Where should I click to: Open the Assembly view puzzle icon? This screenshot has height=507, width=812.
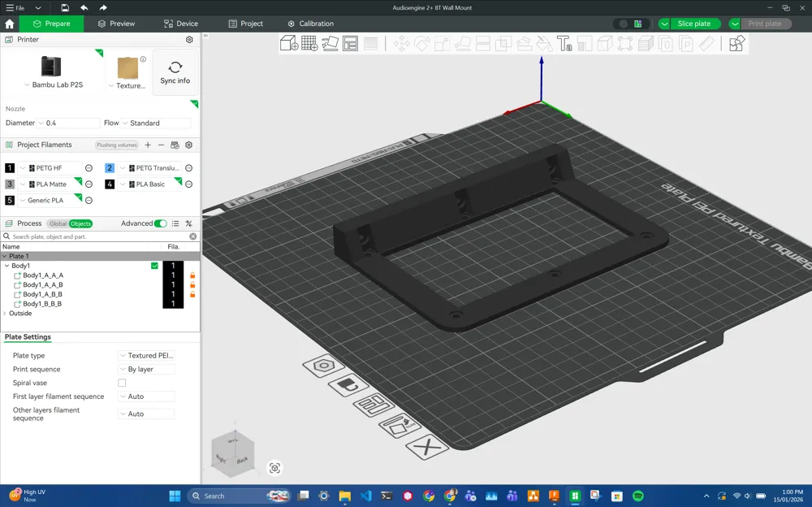pyautogui.click(x=736, y=43)
